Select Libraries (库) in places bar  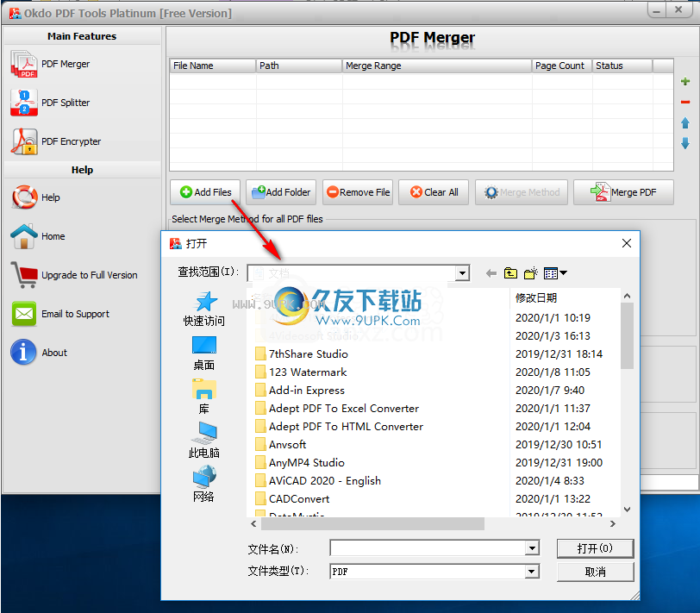point(204,397)
